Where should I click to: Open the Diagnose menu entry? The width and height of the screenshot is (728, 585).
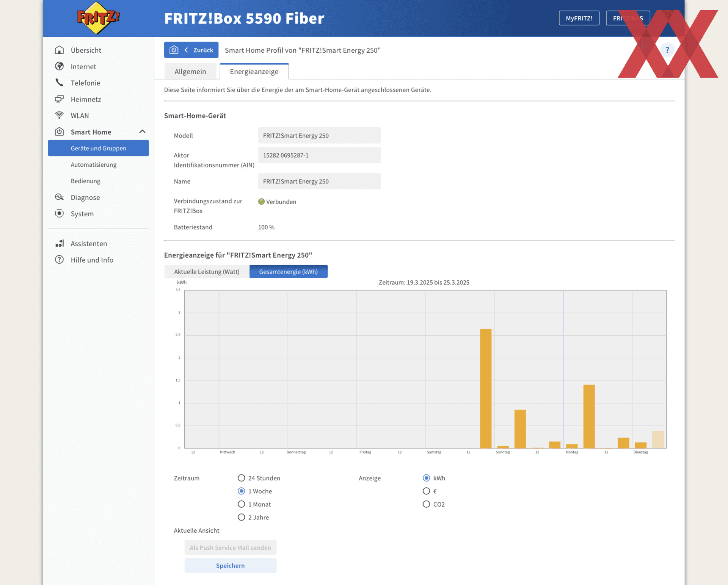[85, 197]
